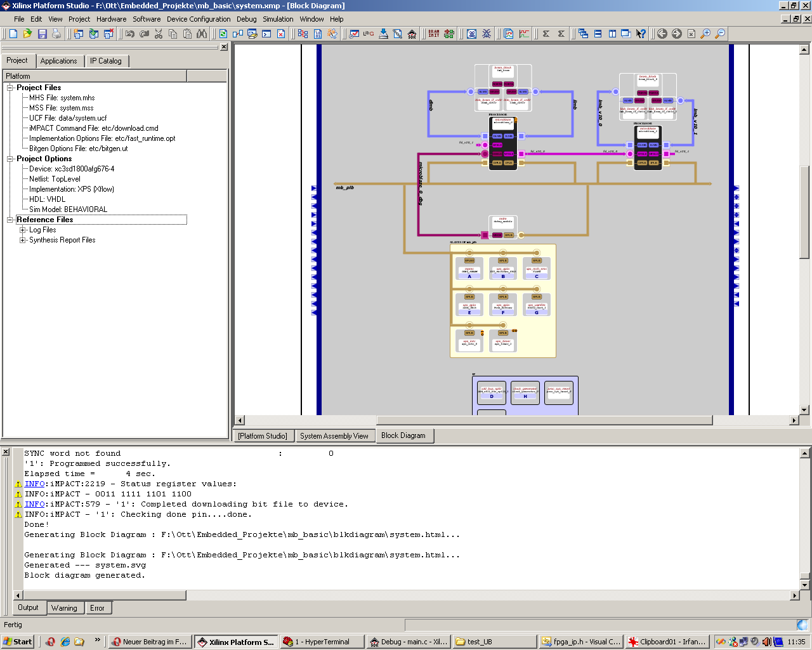Click the simulation waveform chart icon

524,34
